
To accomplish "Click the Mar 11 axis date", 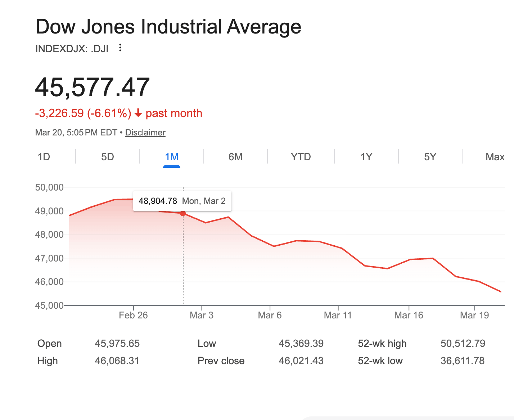I will click(x=338, y=316).
